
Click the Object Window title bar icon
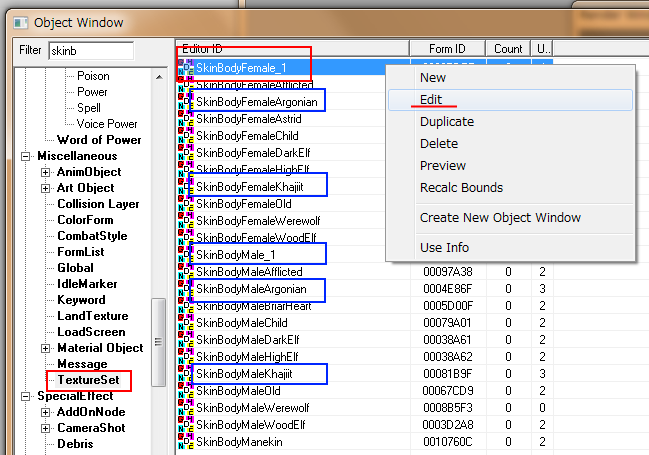coord(20,22)
